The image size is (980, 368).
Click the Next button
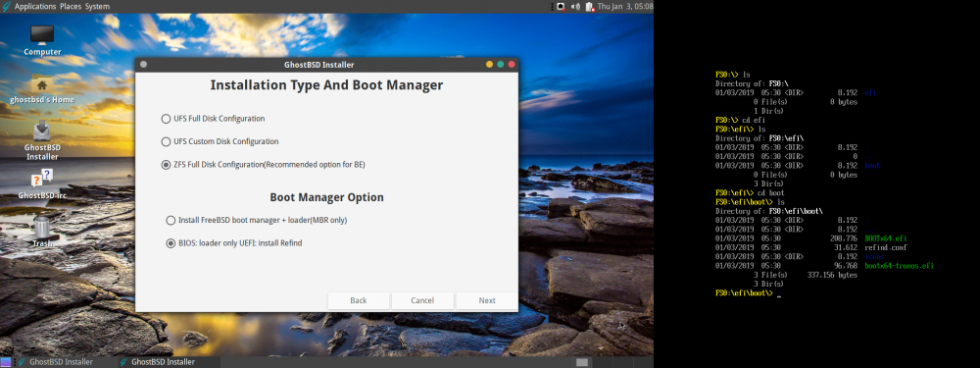tap(487, 300)
